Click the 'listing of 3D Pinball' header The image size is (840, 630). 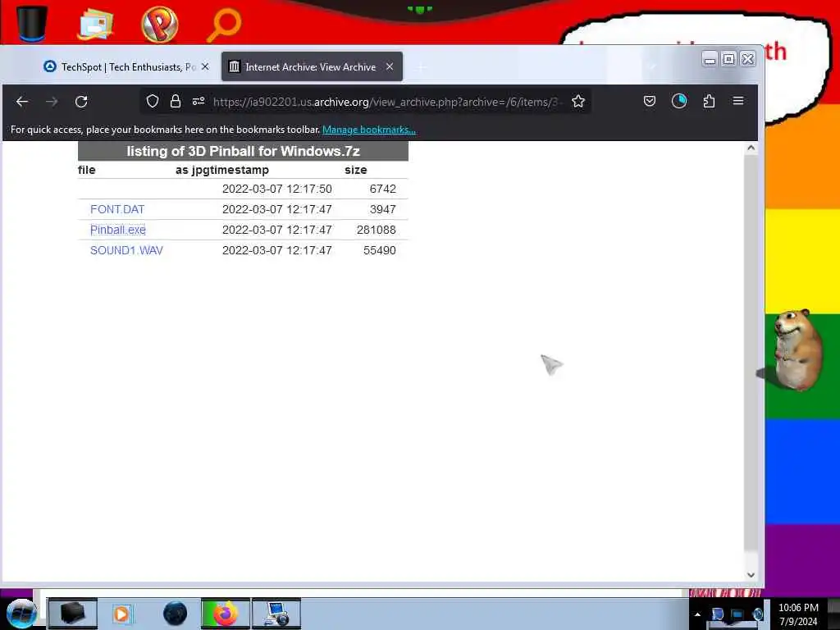click(x=243, y=151)
